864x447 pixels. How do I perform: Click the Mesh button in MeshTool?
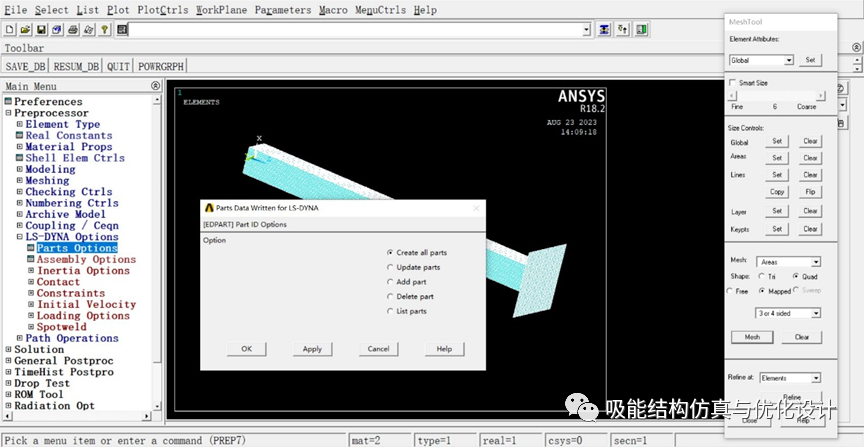[x=752, y=337]
